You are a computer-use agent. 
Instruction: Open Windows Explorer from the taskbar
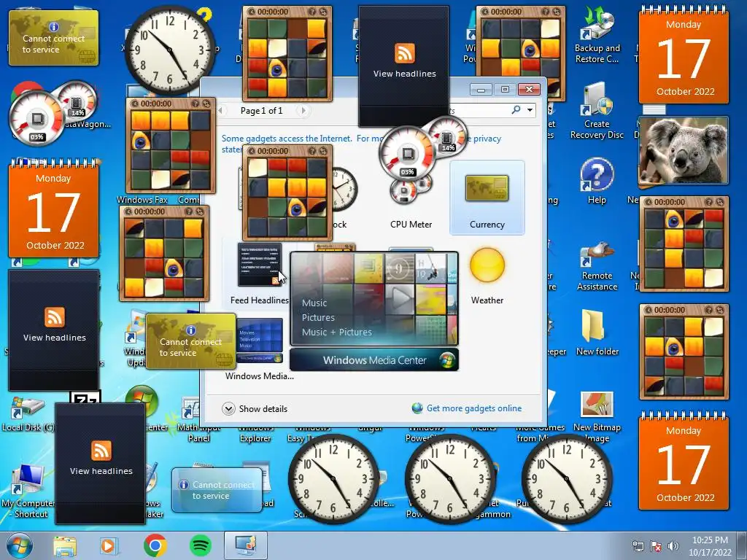pos(65,546)
